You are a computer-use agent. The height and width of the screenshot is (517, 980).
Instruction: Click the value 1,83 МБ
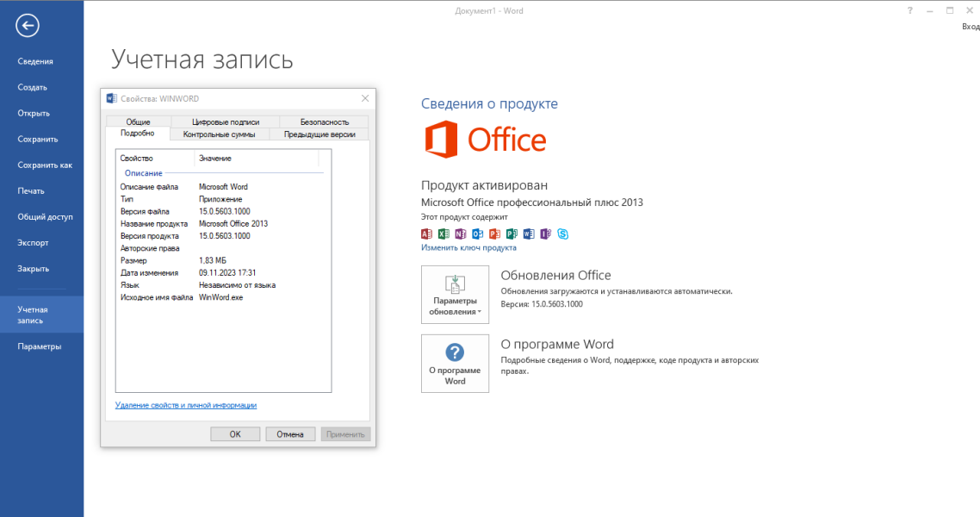tap(213, 261)
